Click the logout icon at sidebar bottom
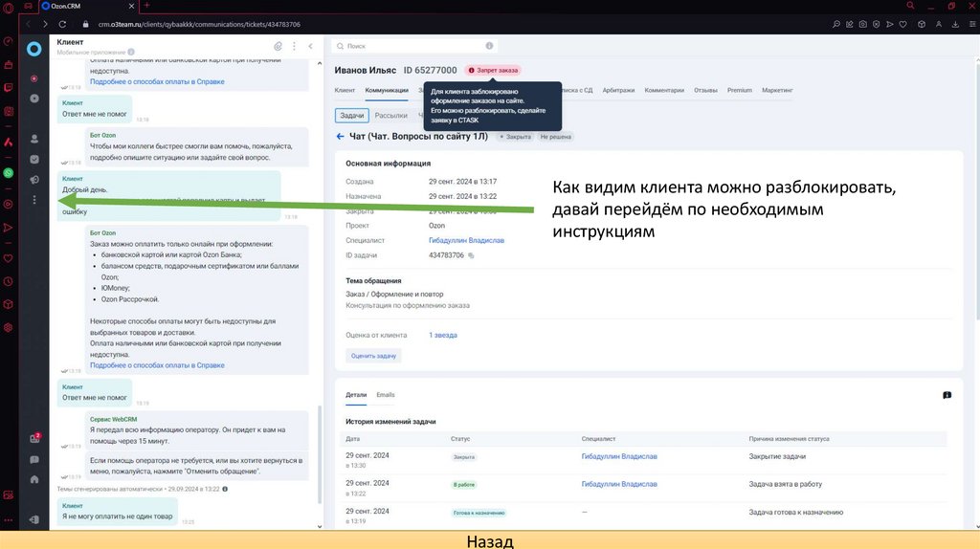The height and width of the screenshot is (549, 980). [x=34, y=519]
